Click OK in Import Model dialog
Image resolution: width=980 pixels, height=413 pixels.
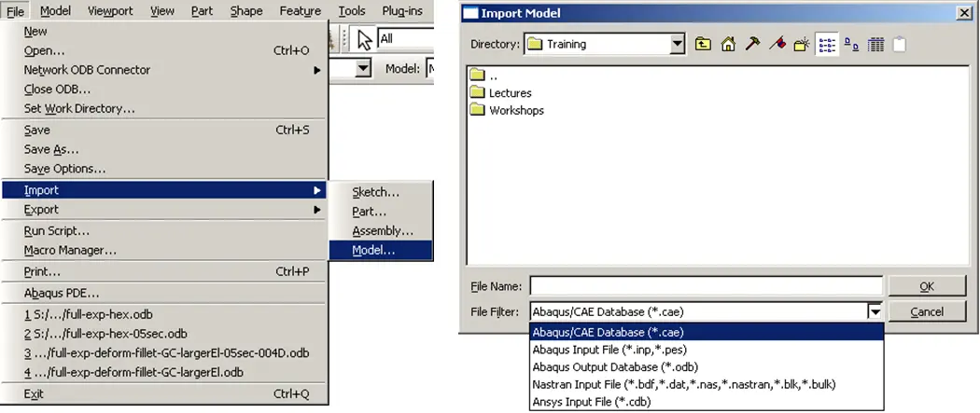(927, 286)
